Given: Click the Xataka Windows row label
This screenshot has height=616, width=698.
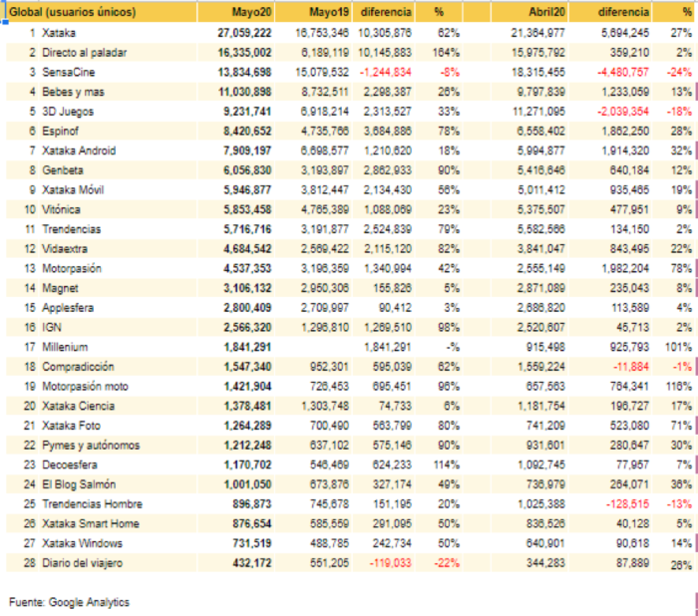Looking at the screenshot, I should (82, 542).
